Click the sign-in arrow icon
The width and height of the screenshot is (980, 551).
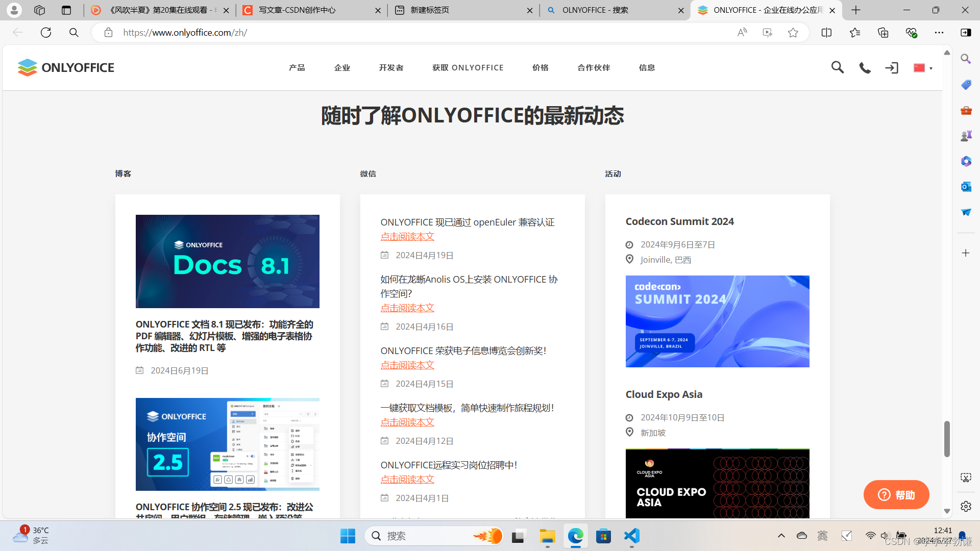892,68
